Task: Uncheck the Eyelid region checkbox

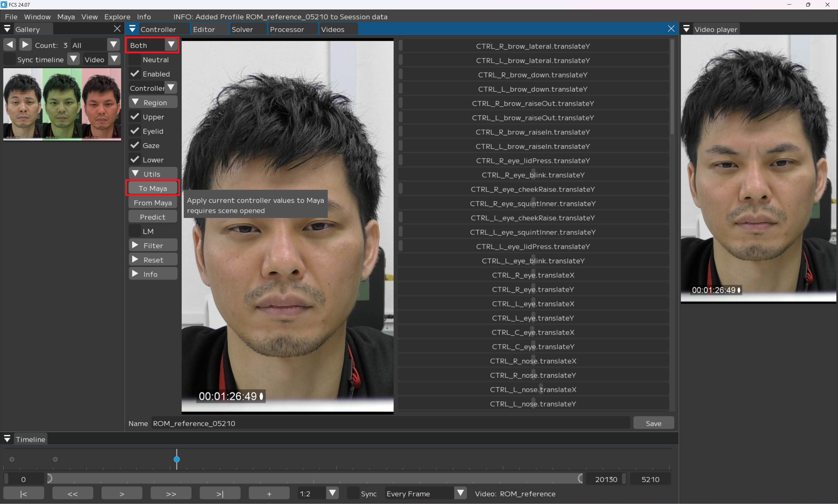Action: pos(135,131)
